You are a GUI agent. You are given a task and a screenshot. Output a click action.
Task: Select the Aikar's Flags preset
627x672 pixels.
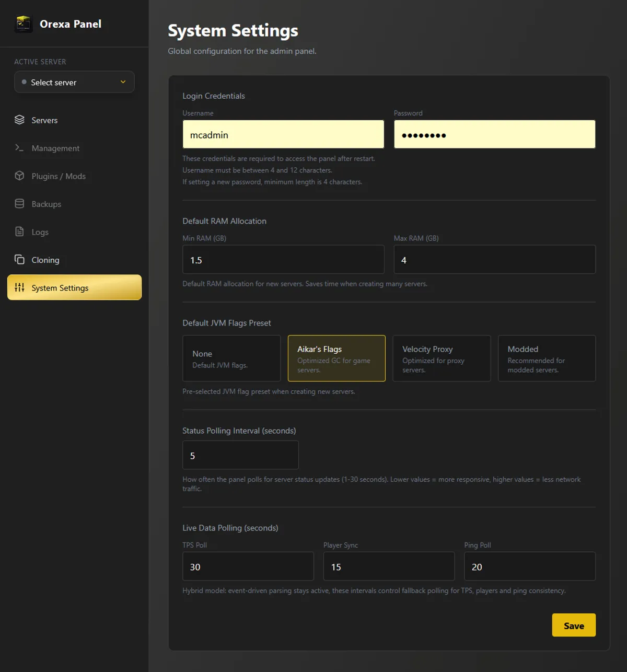click(x=336, y=358)
